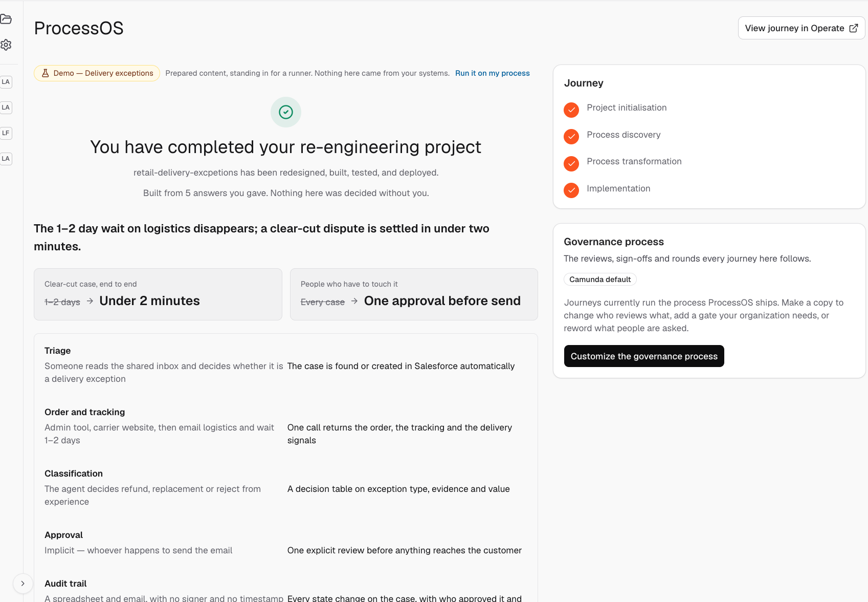The width and height of the screenshot is (868, 602).
Task: Click the People who have to touch it label
Action: point(349,284)
